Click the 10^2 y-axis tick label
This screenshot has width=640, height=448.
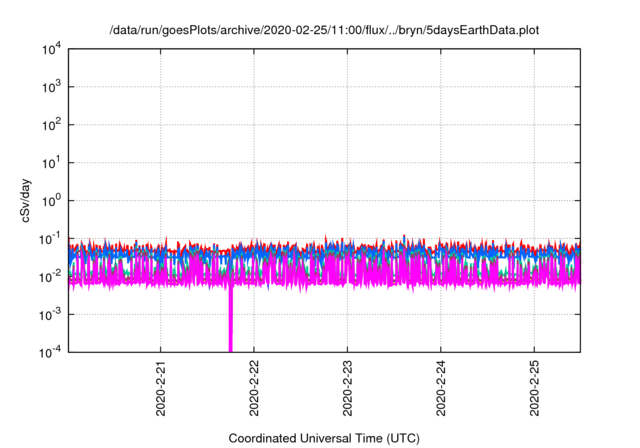pos(51,125)
